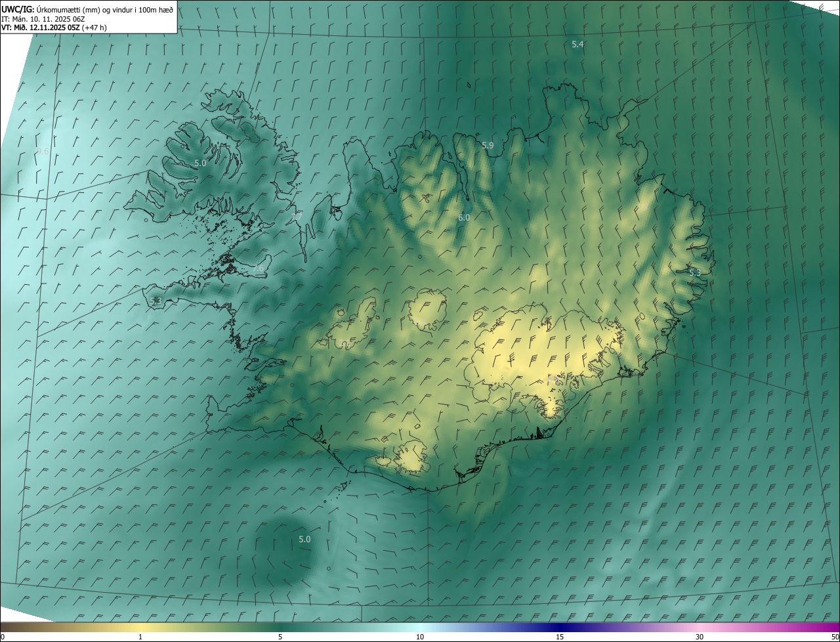This screenshot has width=840, height=642.
Task: Click the colorbar tick label 30
Action: click(700, 637)
